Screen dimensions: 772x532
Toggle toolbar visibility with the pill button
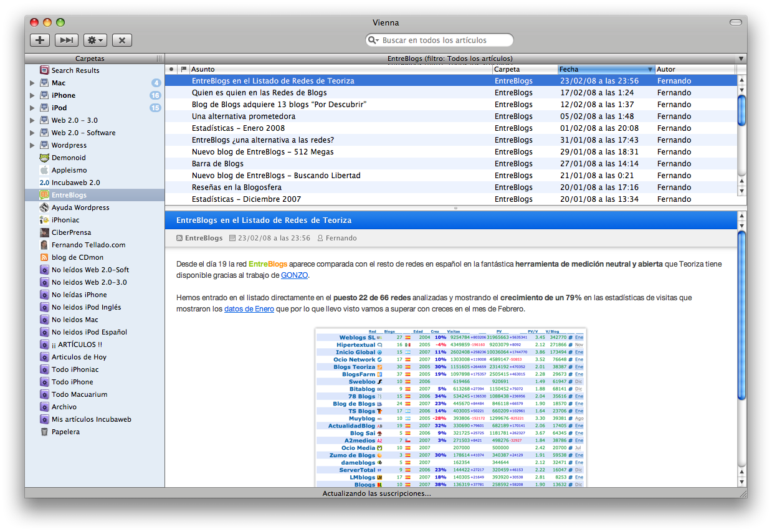[736, 22]
